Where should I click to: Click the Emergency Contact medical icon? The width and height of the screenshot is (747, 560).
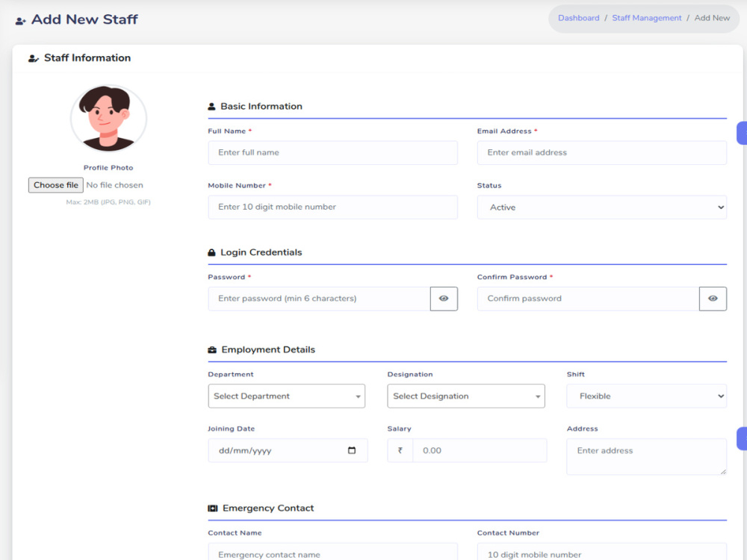(212, 508)
